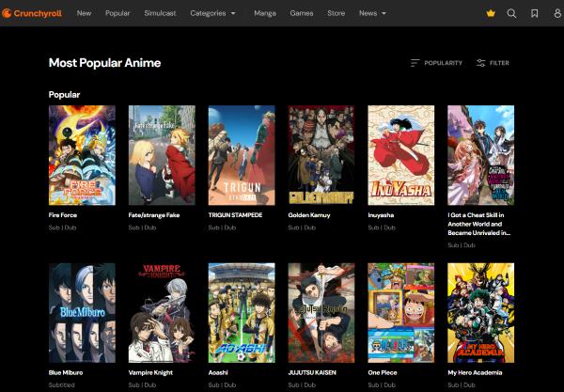Click the Fate/strange Fake title link
This screenshot has width=564, height=392.
(154, 215)
